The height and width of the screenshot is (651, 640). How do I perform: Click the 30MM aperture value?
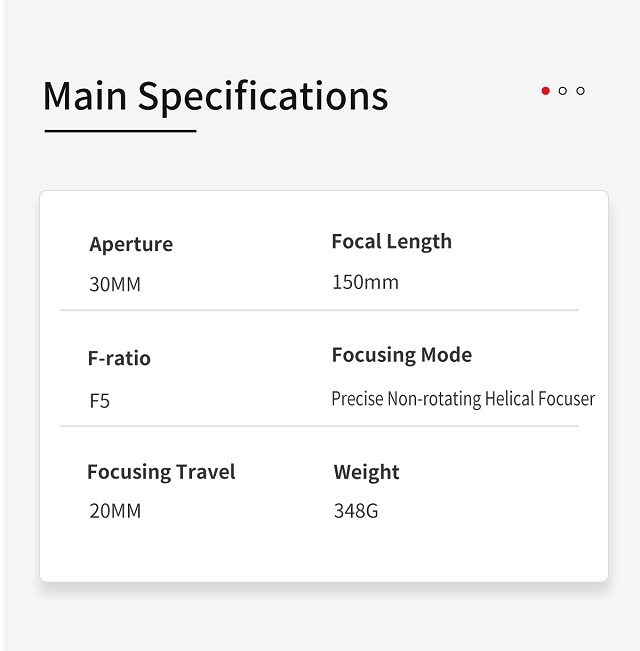(x=115, y=285)
